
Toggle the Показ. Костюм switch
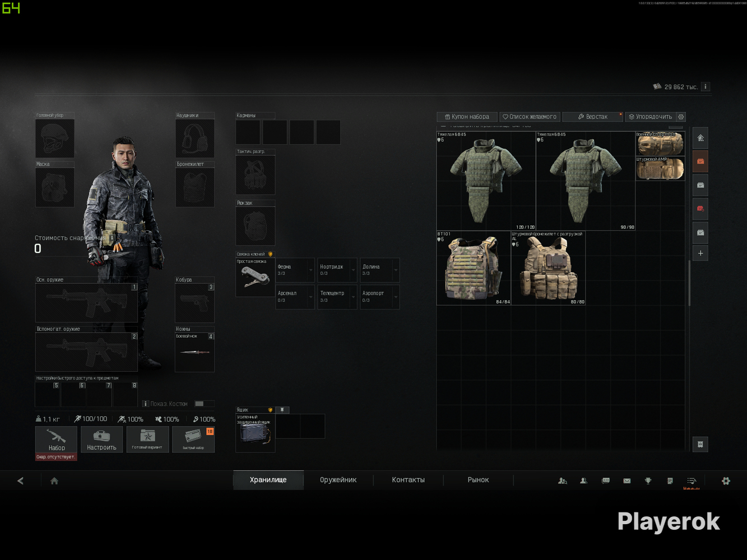tap(204, 404)
